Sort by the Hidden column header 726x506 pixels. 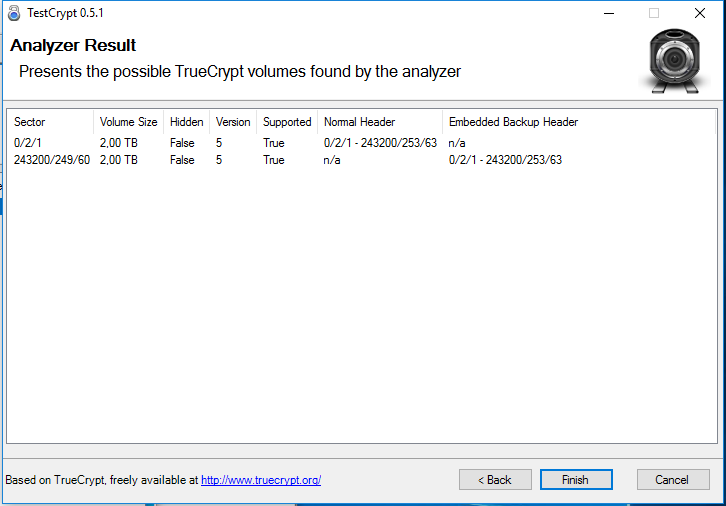click(x=187, y=122)
